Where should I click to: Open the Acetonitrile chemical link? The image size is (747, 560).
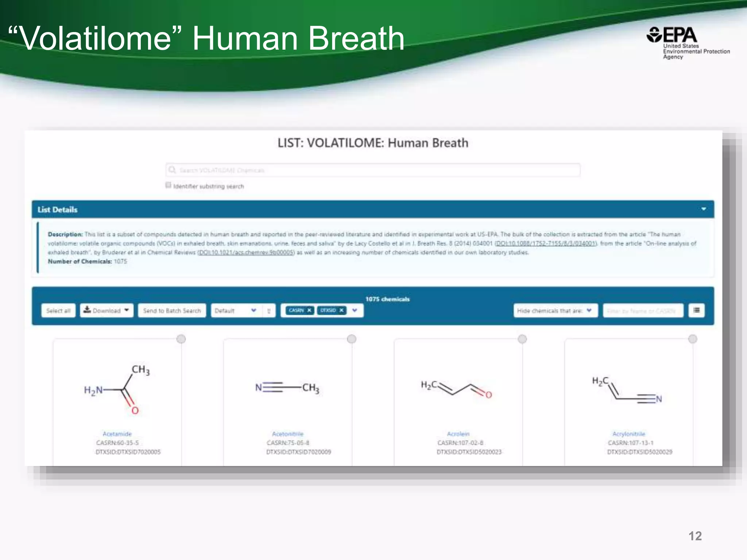pyautogui.click(x=288, y=434)
